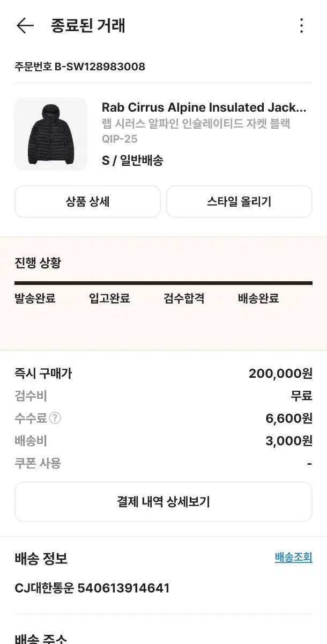
Task: Tap the back arrow icon
Action: pos(25,25)
